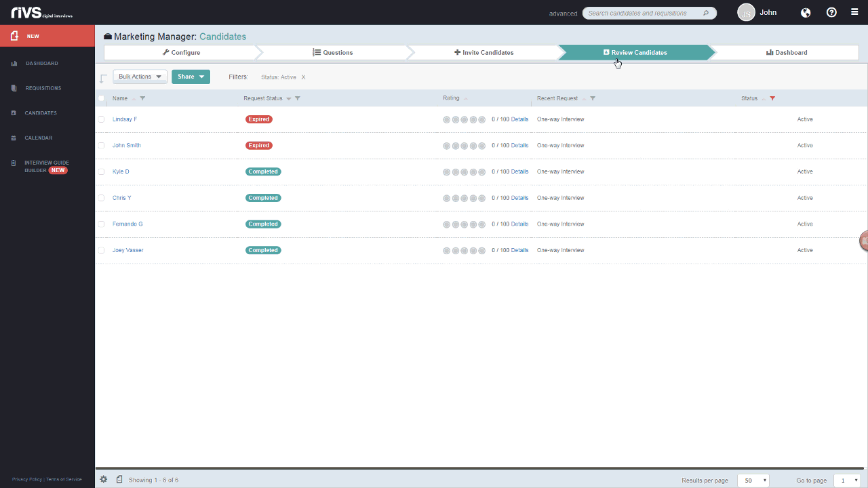The height and width of the screenshot is (488, 868).
Task: Open the table settings gear icon
Action: click(104, 479)
